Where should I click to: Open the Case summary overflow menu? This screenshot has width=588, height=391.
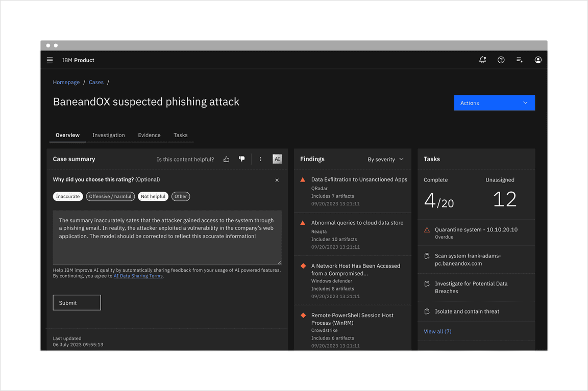(x=260, y=159)
